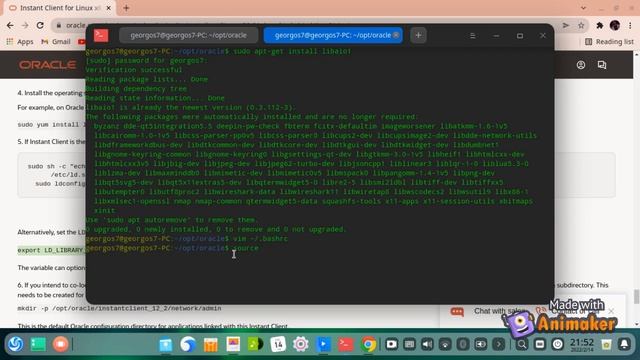Open the volume control in the tray
The height and width of the screenshot is (360, 640).
(427, 344)
